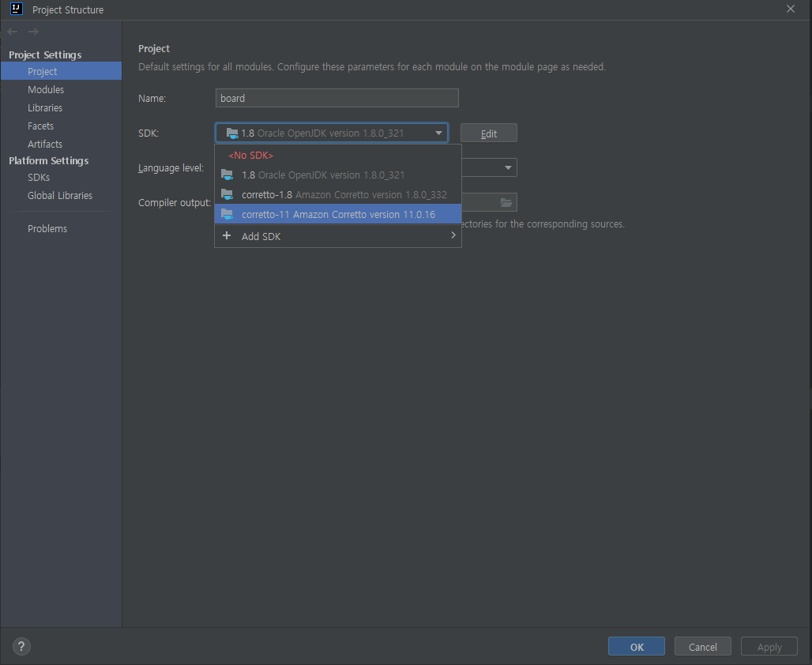This screenshot has height=665, width=812.
Task: Click the Project Settings section heading
Action: [45, 54]
